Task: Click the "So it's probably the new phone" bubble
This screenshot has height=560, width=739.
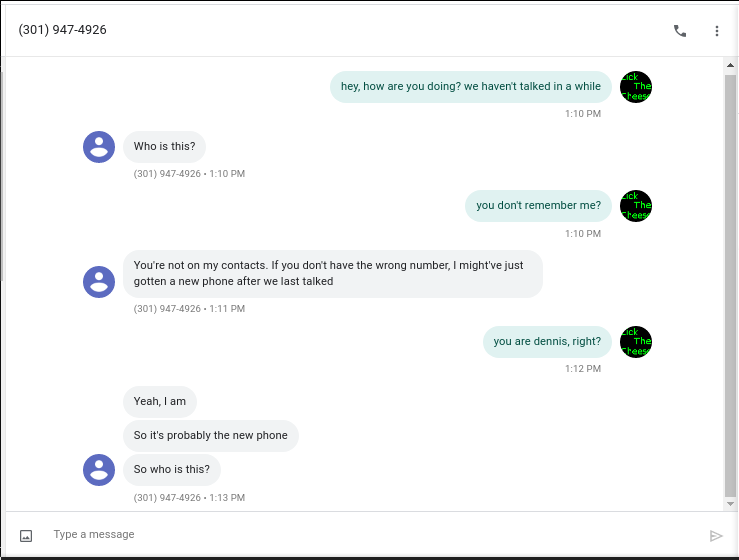Action: 211,436
